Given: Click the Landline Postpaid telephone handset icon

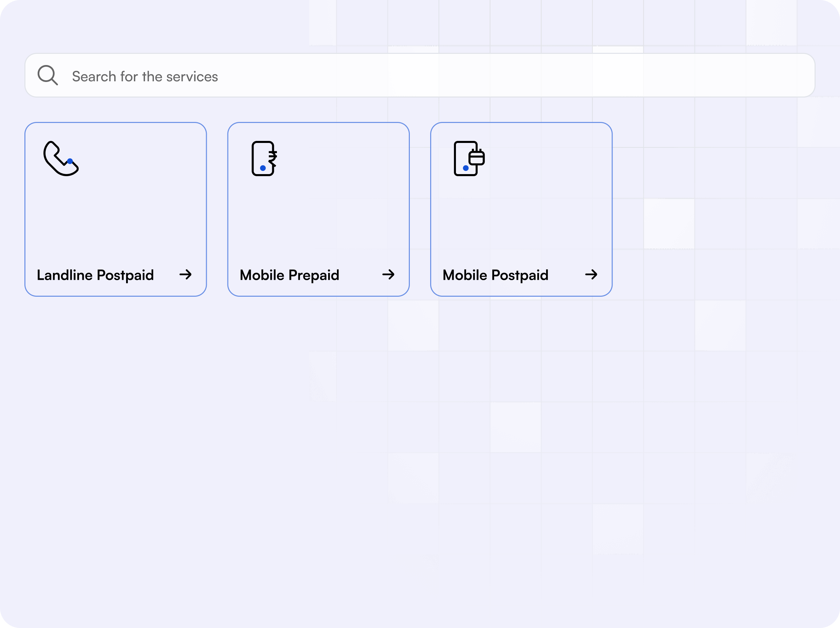Looking at the screenshot, I should click(61, 158).
